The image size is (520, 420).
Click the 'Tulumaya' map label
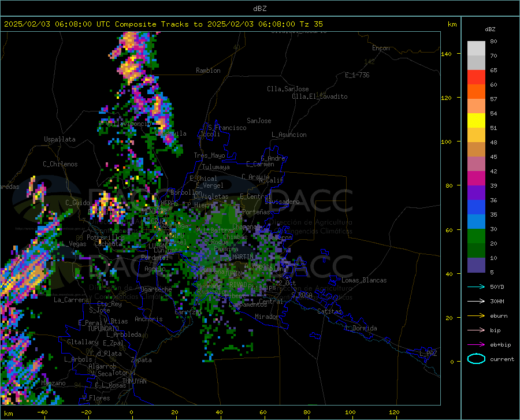tap(216, 167)
